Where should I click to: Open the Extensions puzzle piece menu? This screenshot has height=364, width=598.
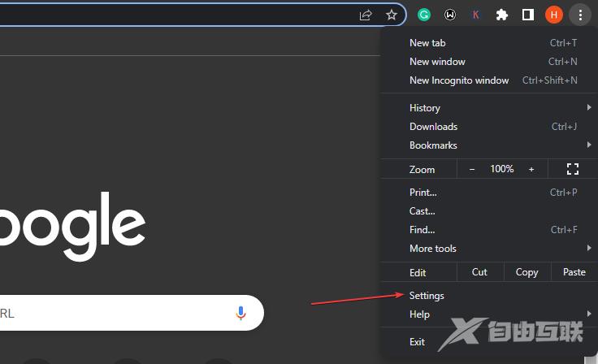pos(501,15)
